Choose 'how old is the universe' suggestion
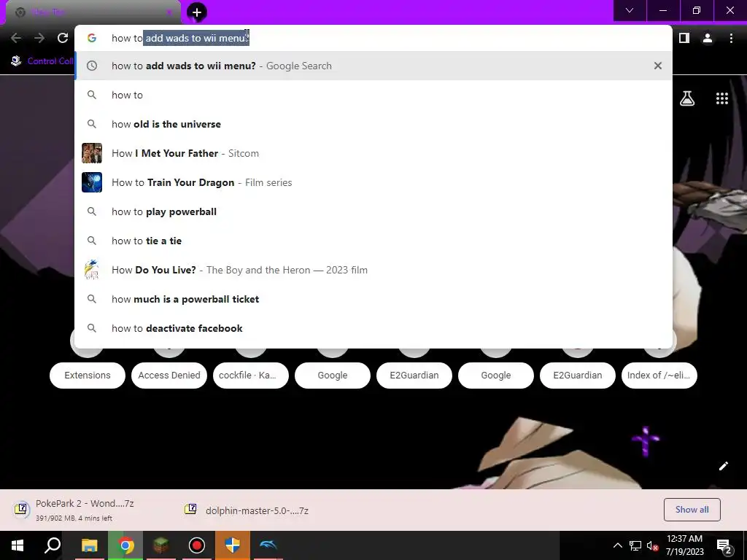The width and height of the screenshot is (747, 560). click(373, 124)
